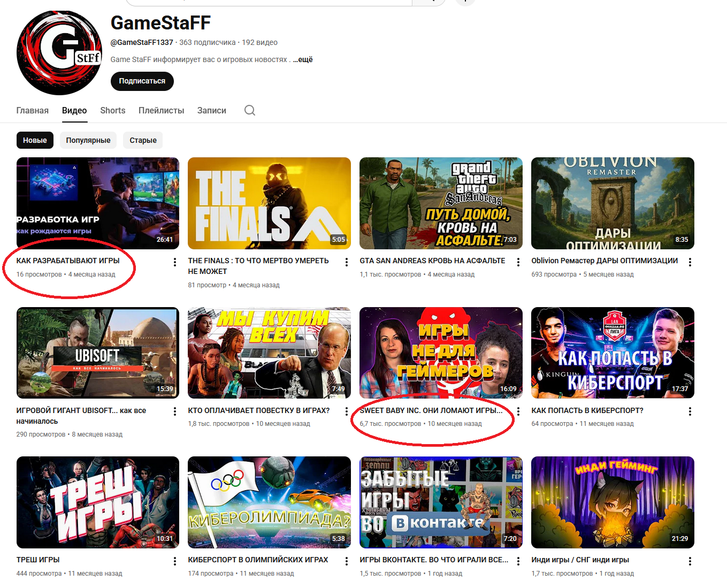This screenshot has height=588, width=727.
Task: Switch to the Главная tab
Action: [32, 110]
